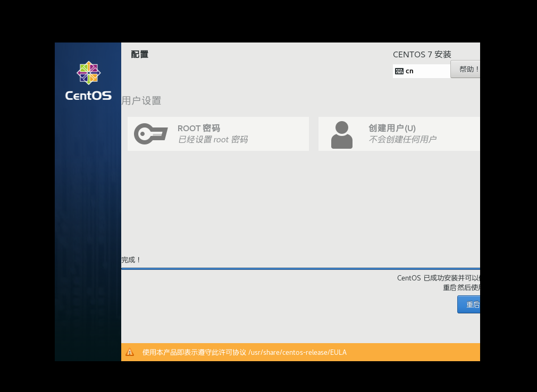Viewport: 537px width, 392px height.
Task: Click the 重启然后使用 message line
Action: click(x=462, y=288)
